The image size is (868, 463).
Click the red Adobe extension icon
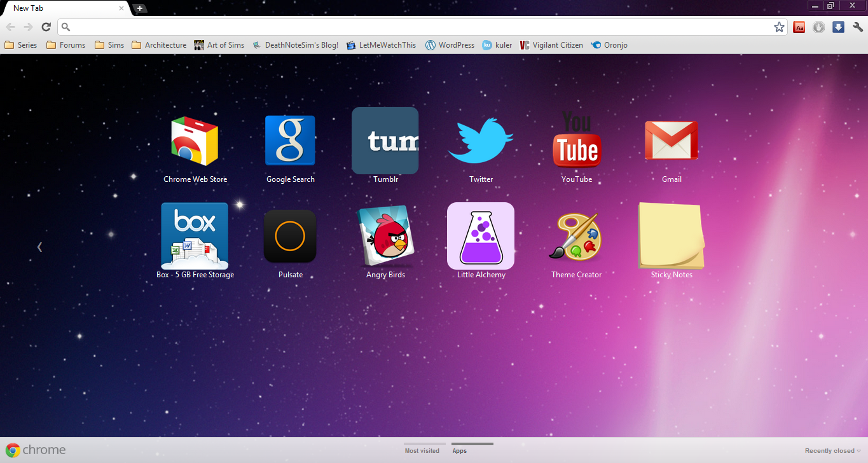coord(799,27)
